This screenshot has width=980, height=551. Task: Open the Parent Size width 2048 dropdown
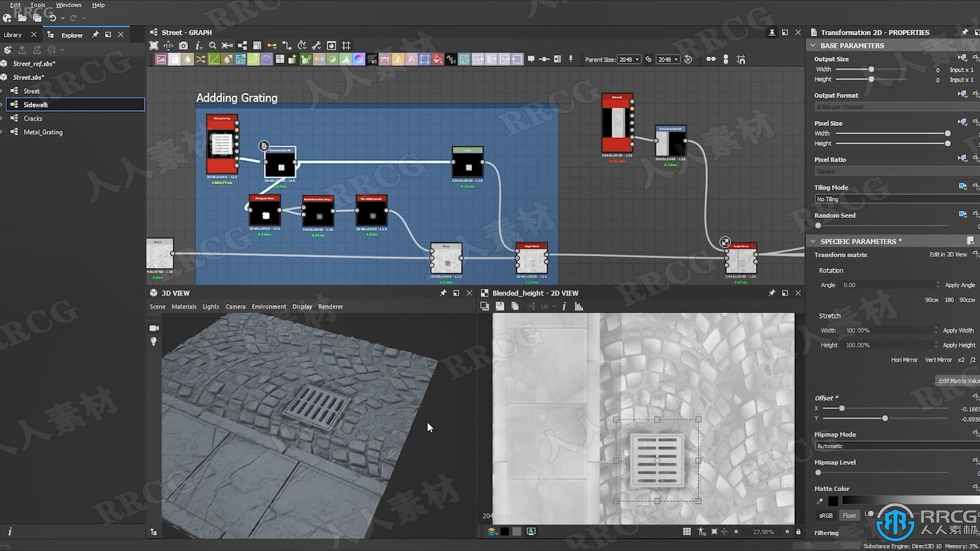pyautogui.click(x=629, y=59)
